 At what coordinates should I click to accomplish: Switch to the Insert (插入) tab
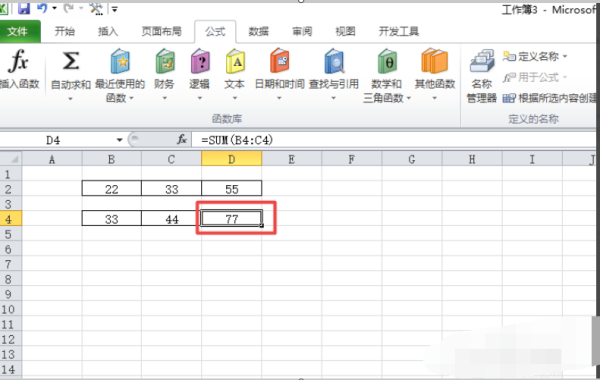click(108, 31)
